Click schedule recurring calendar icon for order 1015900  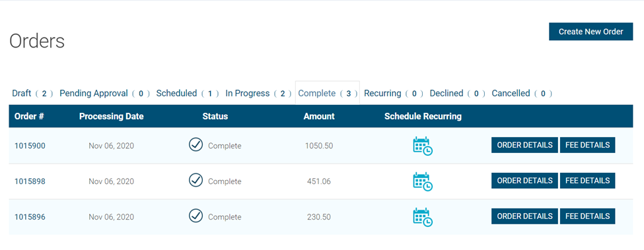[x=423, y=146]
